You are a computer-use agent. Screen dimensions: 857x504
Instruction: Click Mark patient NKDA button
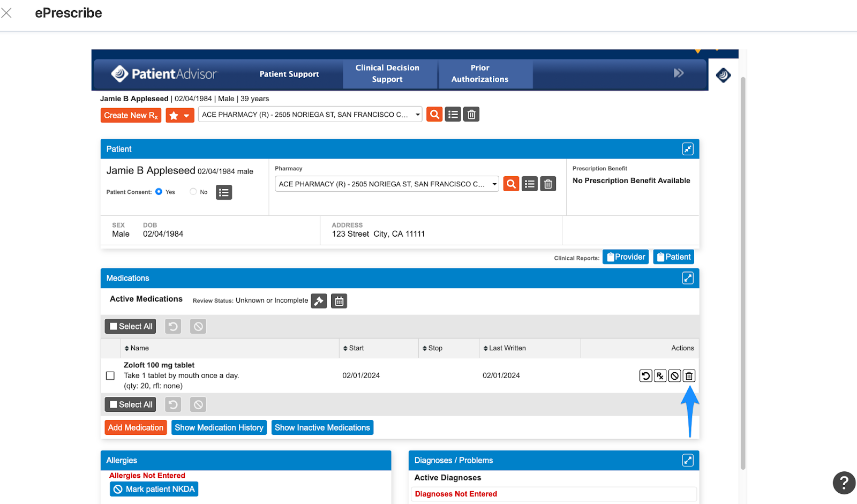[x=154, y=489]
